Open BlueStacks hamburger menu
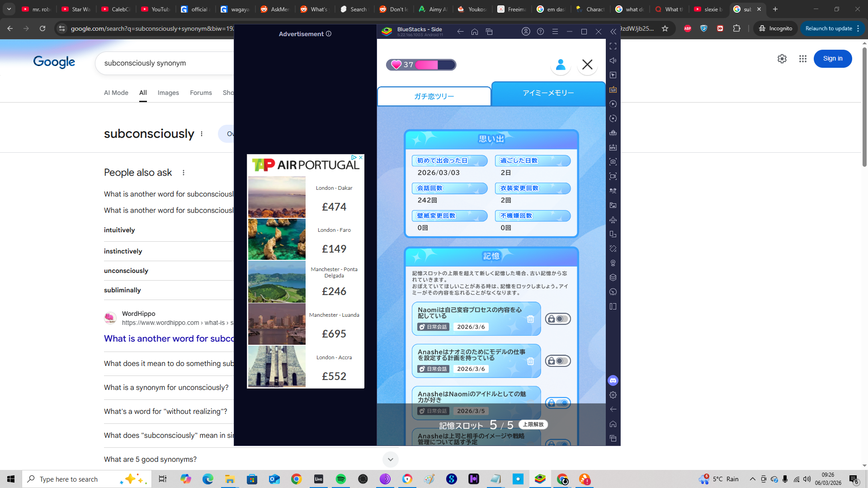Screen dimensions: 868x488 (555, 32)
